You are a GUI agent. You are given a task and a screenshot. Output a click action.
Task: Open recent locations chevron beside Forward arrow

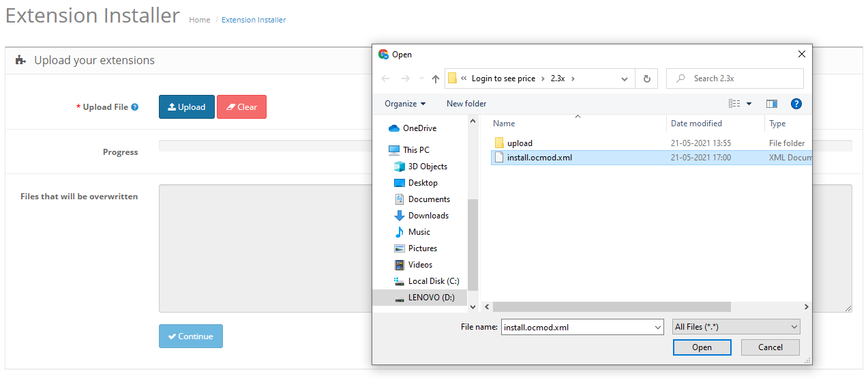421,78
